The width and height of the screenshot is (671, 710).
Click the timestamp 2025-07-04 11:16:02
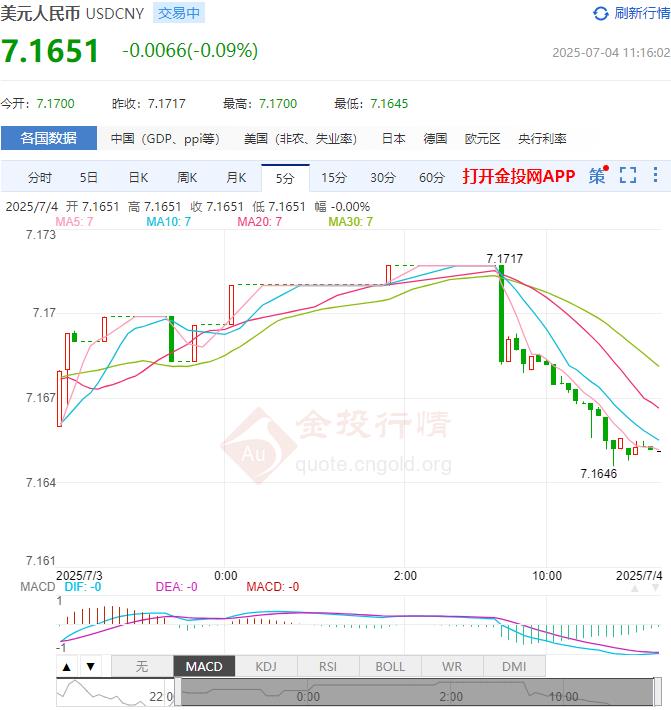611,53
